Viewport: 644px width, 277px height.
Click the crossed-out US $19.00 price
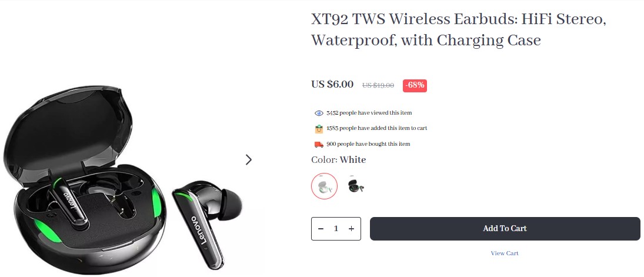378,85
